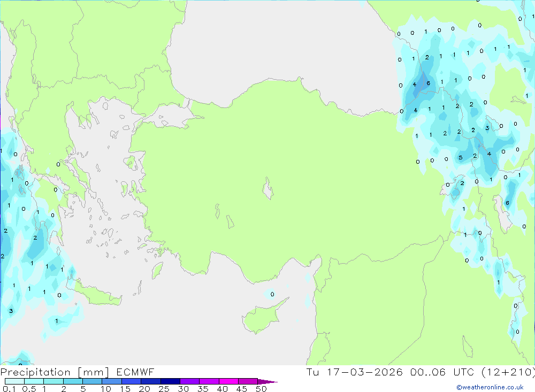This screenshot has width=535, height=392.
Task: Pick the 10–15 mm blue legend swatch
Action: point(112,381)
